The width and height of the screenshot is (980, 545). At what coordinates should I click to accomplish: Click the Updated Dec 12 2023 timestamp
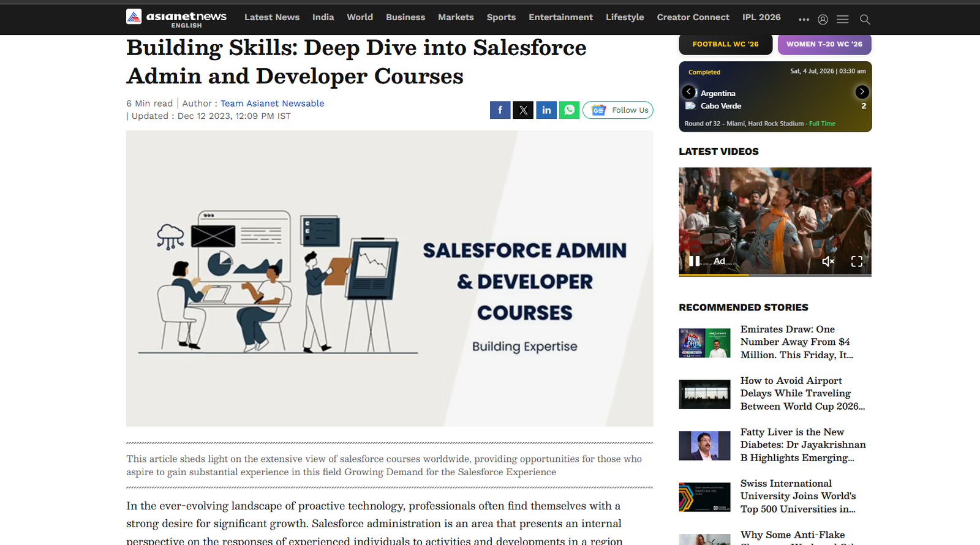click(211, 116)
